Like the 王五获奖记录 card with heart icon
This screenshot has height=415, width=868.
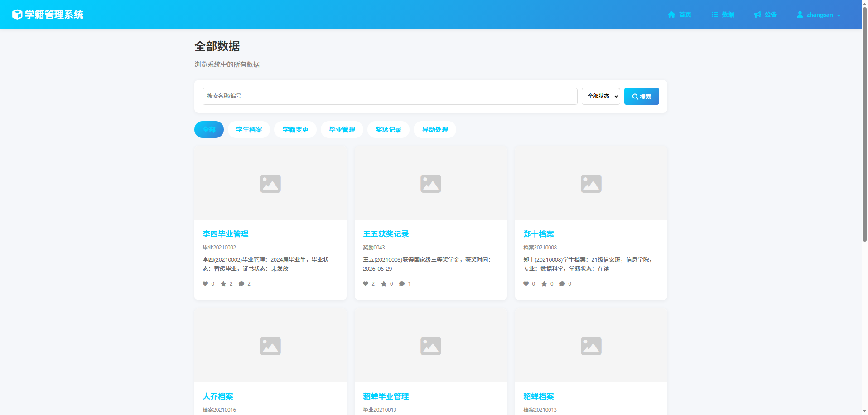(366, 284)
